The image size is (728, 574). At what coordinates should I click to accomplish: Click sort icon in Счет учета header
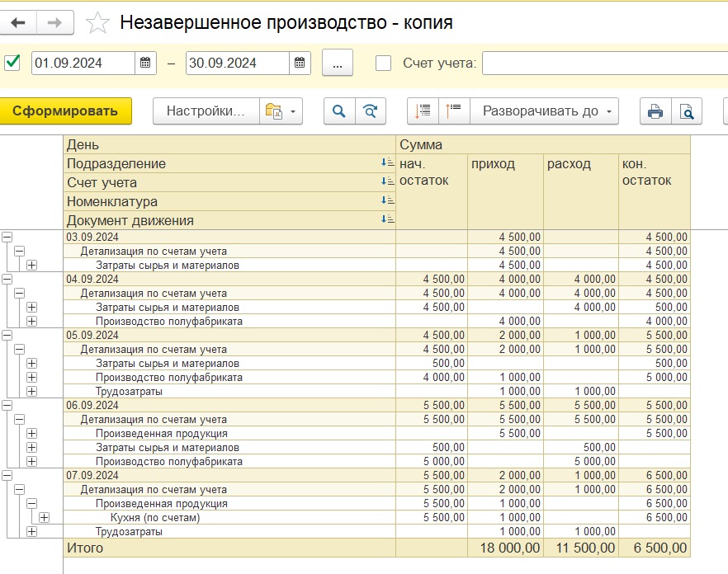point(387,181)
